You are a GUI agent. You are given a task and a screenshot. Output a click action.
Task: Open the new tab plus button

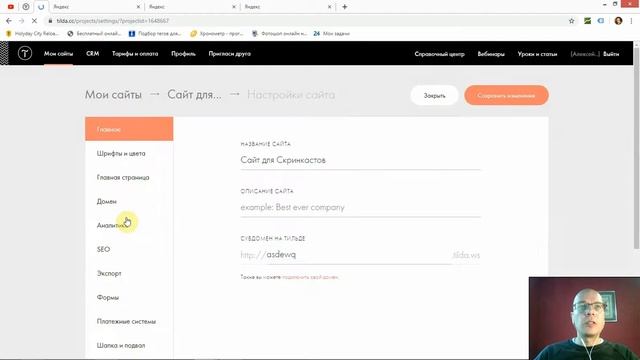pos(344,7)
